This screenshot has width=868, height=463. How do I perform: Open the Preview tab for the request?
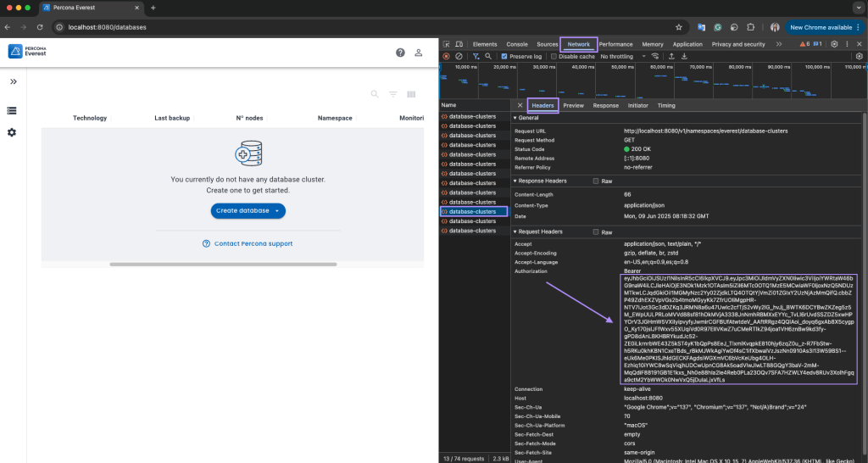[574, 105]
